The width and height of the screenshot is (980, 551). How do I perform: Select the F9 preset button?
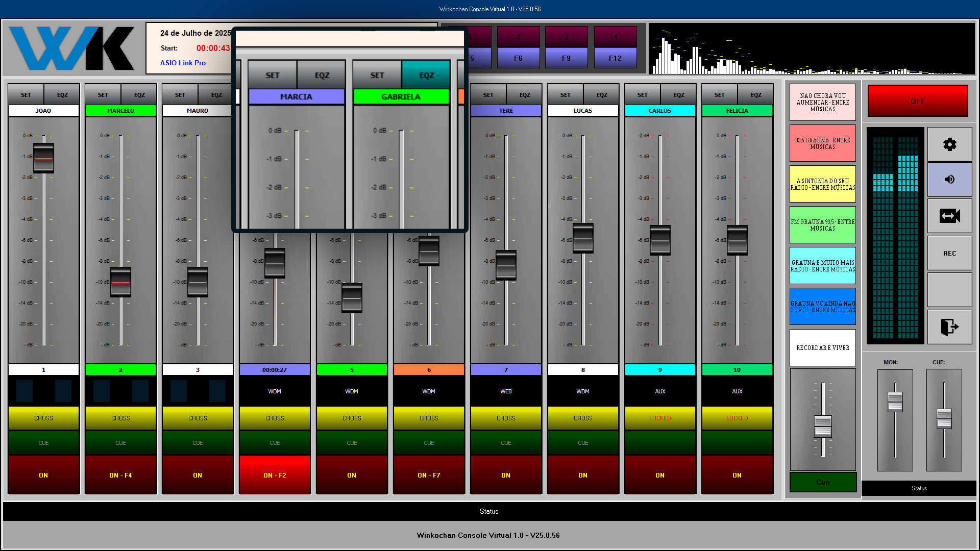[x=566, y=58]
